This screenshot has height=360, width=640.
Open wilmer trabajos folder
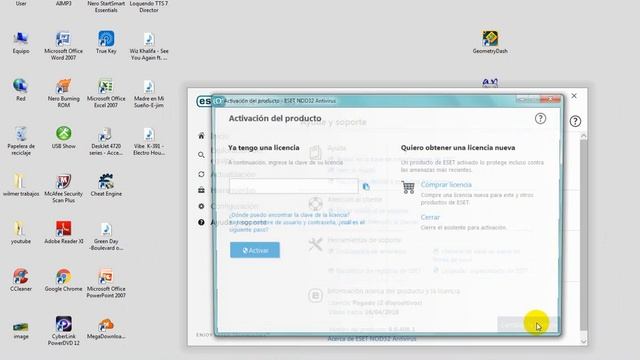[20, 185]
